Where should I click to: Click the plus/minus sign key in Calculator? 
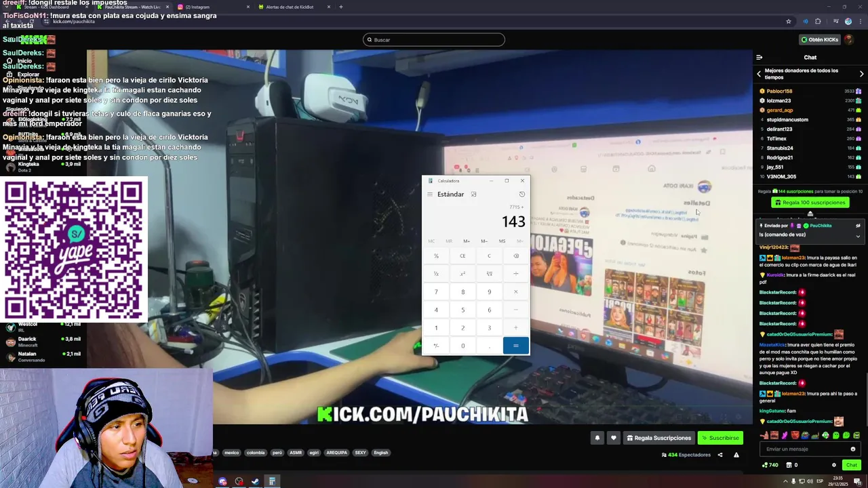click(x=436, y=346)
